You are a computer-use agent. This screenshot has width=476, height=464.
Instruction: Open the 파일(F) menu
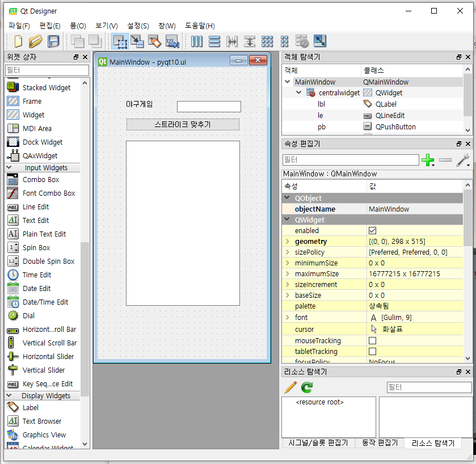point(19,26)
